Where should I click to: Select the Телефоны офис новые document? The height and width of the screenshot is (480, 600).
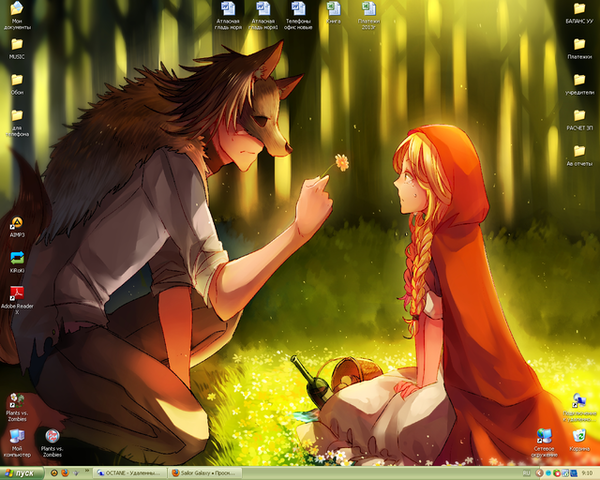(299, 10)
